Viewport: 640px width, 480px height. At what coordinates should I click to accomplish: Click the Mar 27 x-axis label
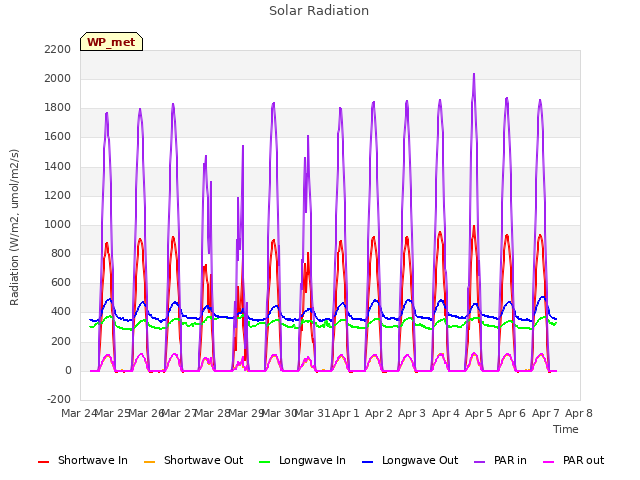pos(180,413)
